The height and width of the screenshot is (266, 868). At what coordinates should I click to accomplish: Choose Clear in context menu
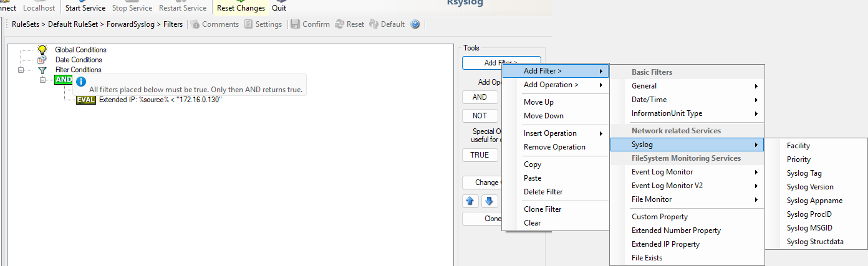point(555,223)
